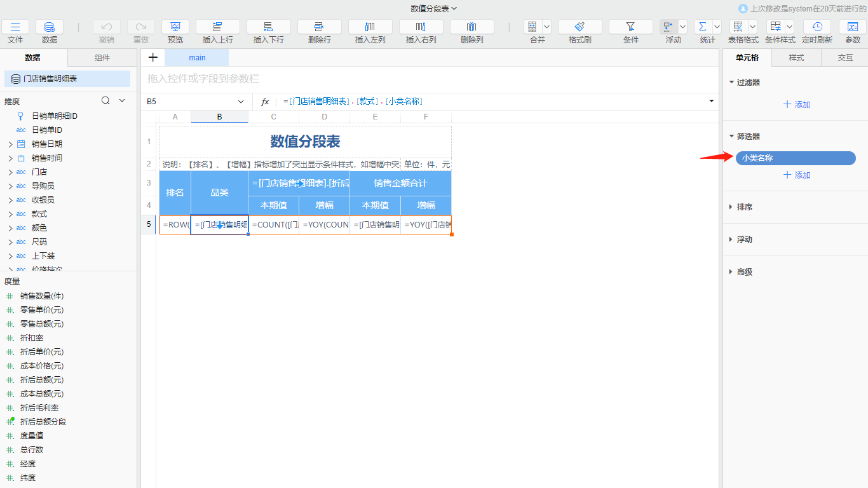Open the B5 cell reference dropdown
The height and width of the screenshot is (488, 868).
(x=241, y=101)
